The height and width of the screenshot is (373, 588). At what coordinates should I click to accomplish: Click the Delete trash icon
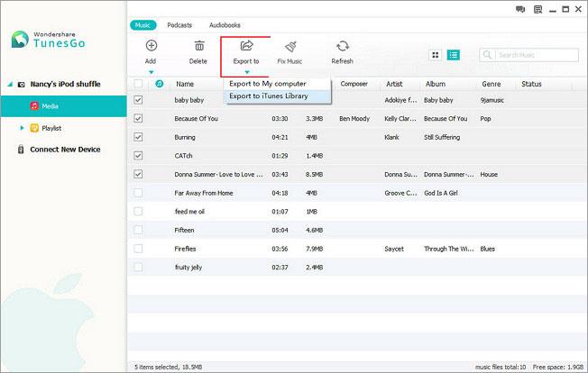pyautogui.click(x=198, y=46)
